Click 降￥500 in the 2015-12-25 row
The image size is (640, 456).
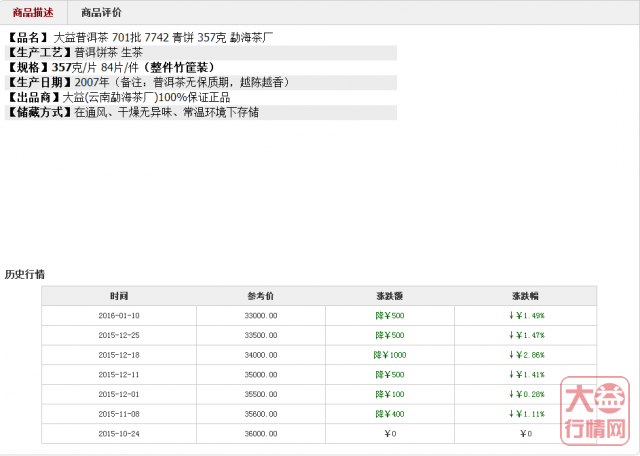(390, 335)
